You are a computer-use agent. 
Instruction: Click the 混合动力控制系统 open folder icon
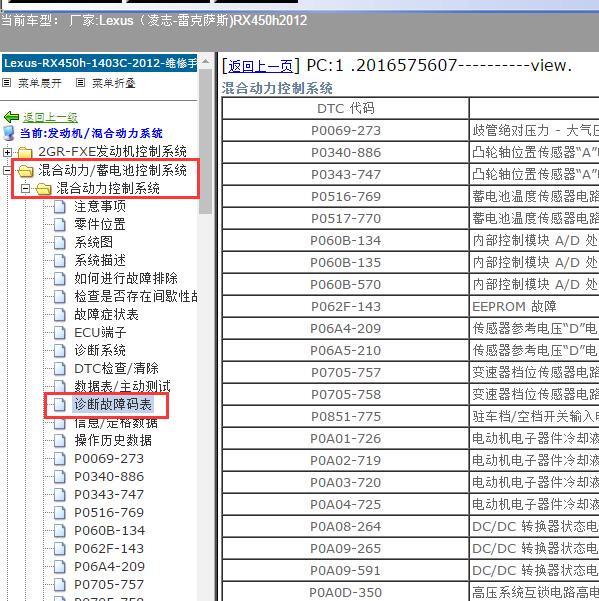click(43, 189)
